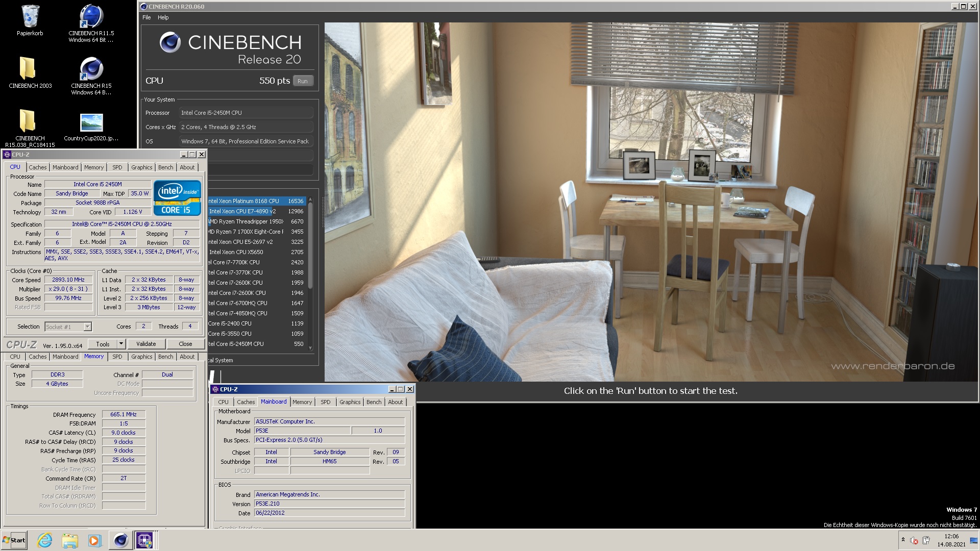Screen dimensions: 980x551
Task: Open Windows Explorer from the taskbar
Action: tap(70, 540)
